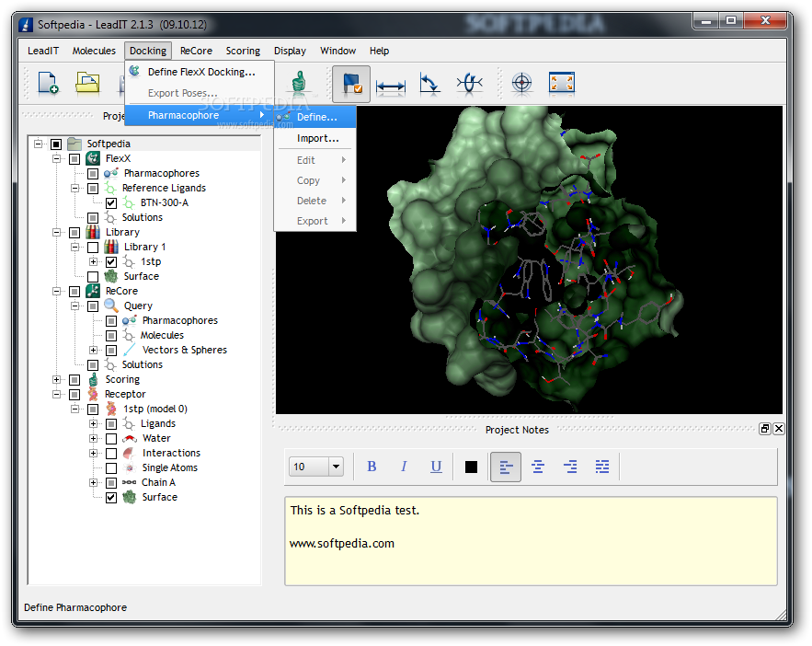
Task: Expand the Vectors & Spheres node
Action: [93, 351]
